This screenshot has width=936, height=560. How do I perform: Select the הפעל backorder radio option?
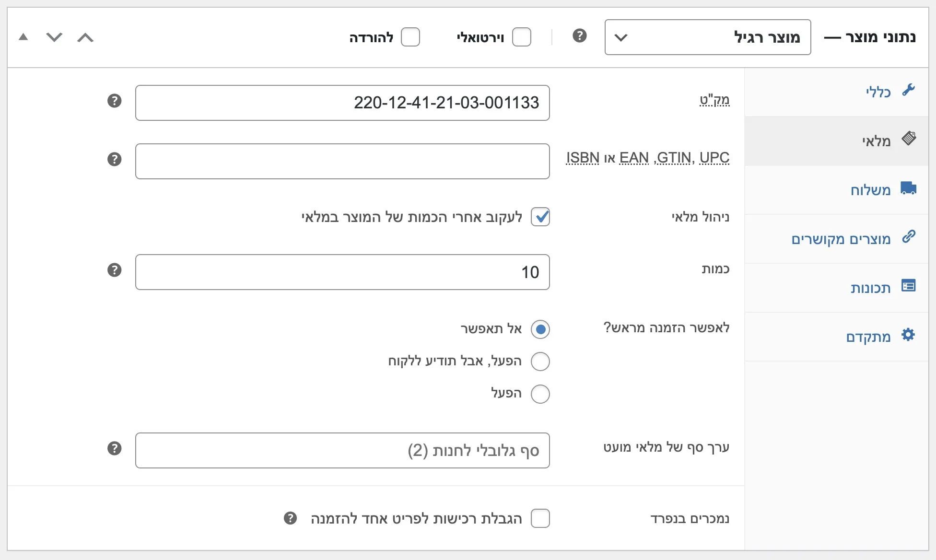[540, 394]
